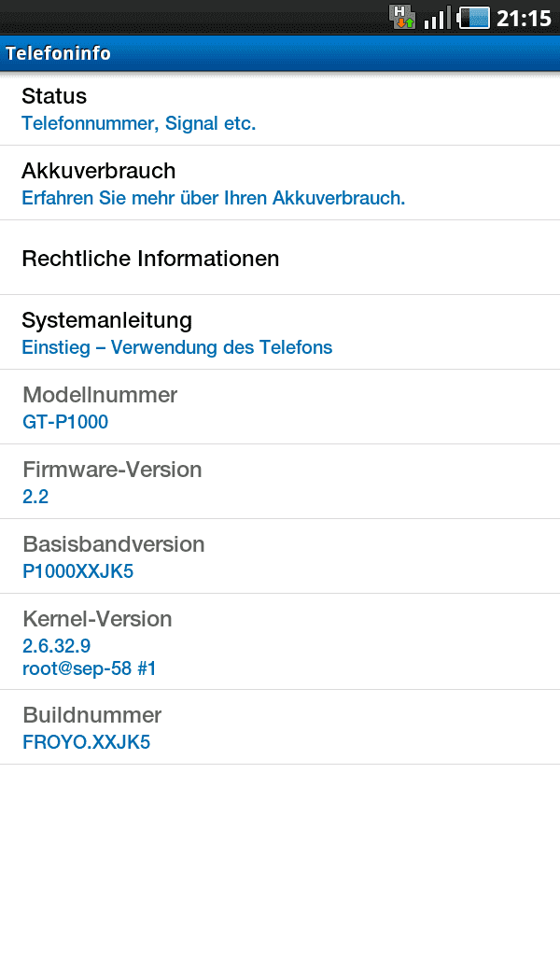Tap the FROYO.XXJK5 build value
This screenshot has height=956, width=560.
[x=87, y=742]
